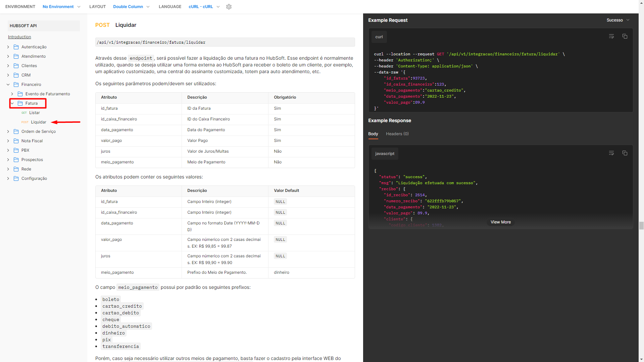Switch to the Body response tab
Image resolution: width=644 pixels, height=362 pixels.
(x=373, y=134)
